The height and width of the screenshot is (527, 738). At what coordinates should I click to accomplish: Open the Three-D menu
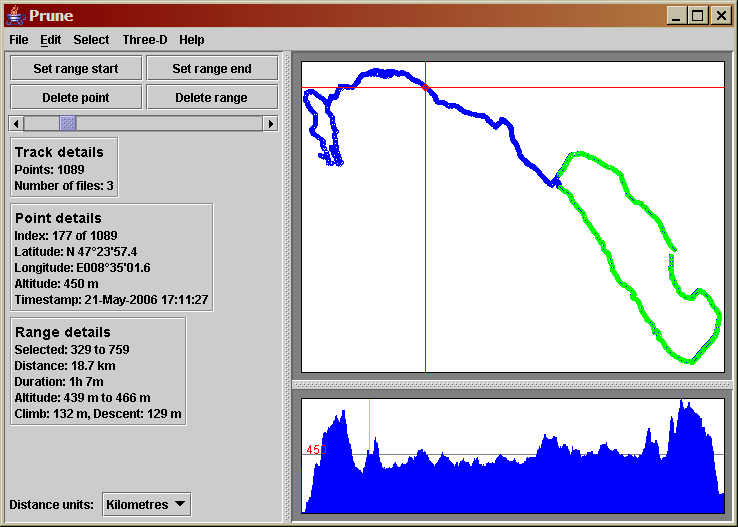point(145,40)
